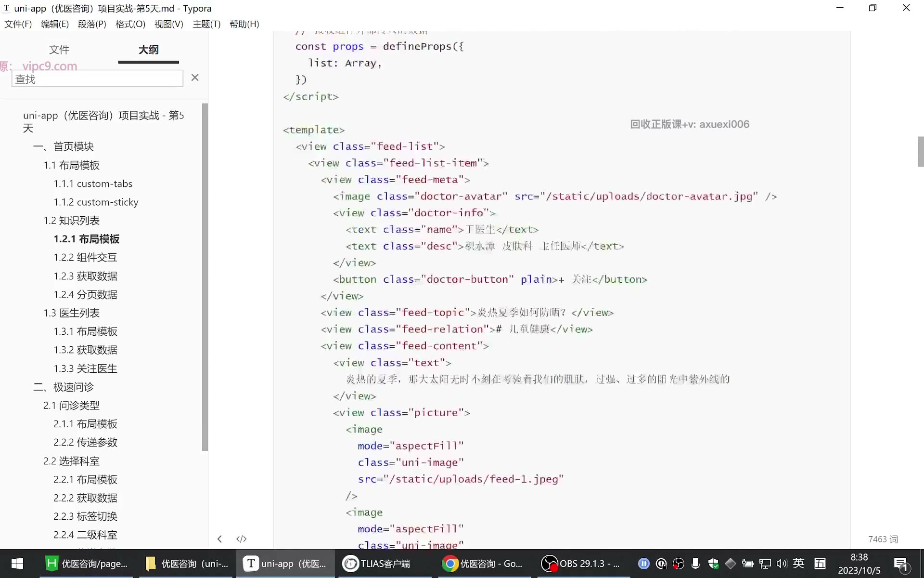924x578 pixels.
Task: Go to 2.2.3 标签切换 heading
Action: click(86, 516)
